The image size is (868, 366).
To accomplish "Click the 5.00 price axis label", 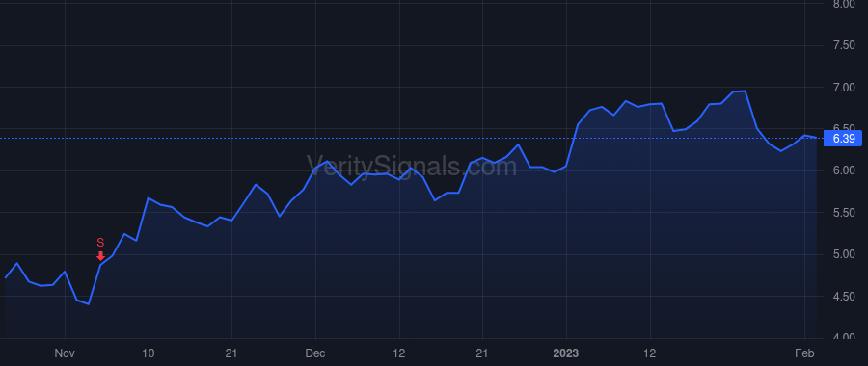I will coord(844,255).
